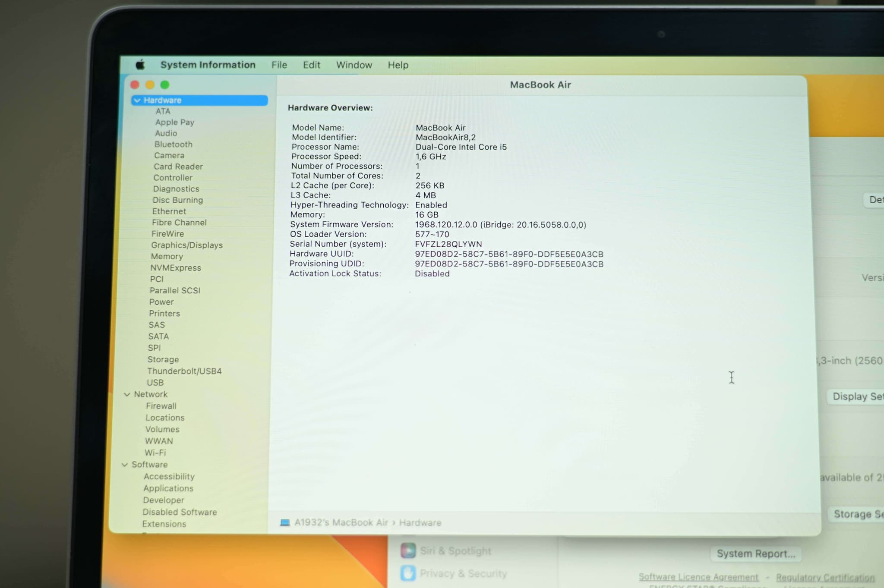Select Applications under Software

tap(168, 488)
